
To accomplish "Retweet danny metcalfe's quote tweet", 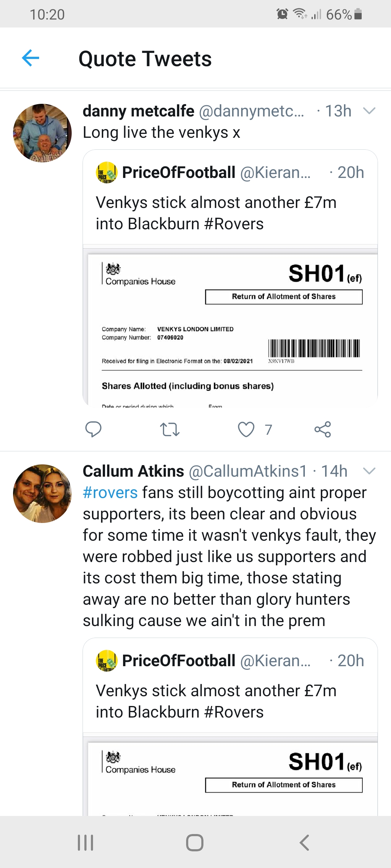I will coord(169,429).
